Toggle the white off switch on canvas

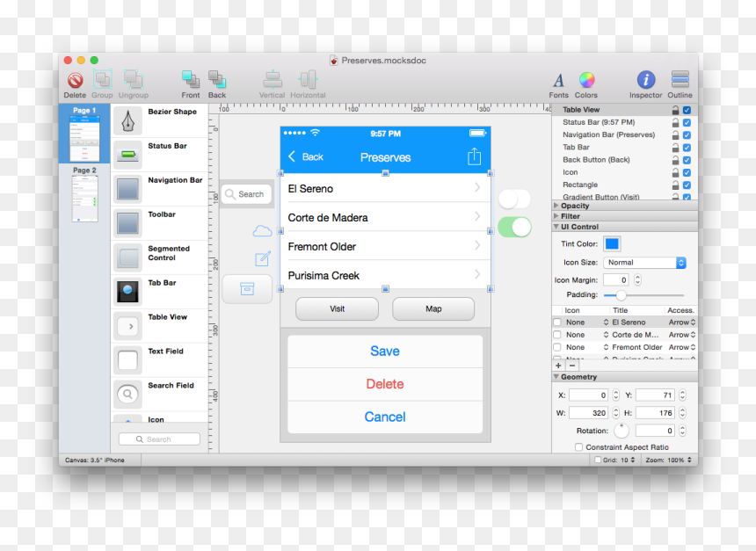pyautogui.click(x=514, y=199)
